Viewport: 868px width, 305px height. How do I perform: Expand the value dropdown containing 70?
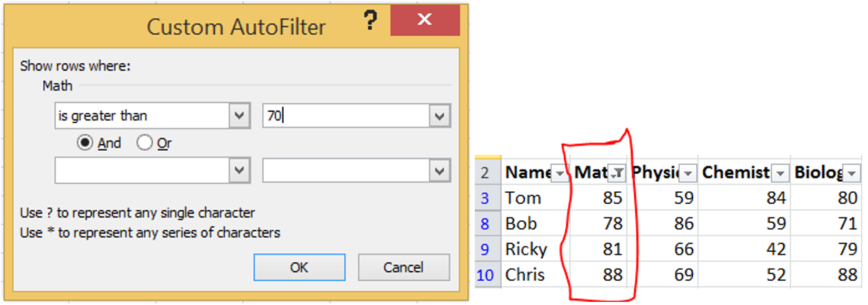(440, 115)
